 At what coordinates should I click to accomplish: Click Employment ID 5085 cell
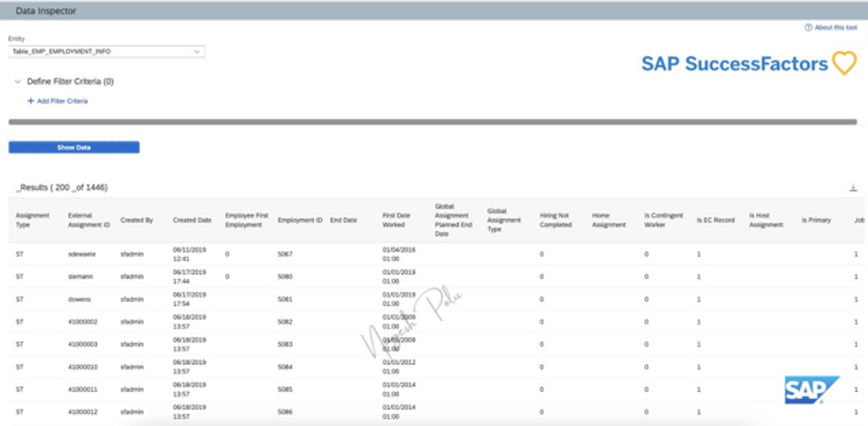click(285, 389)
